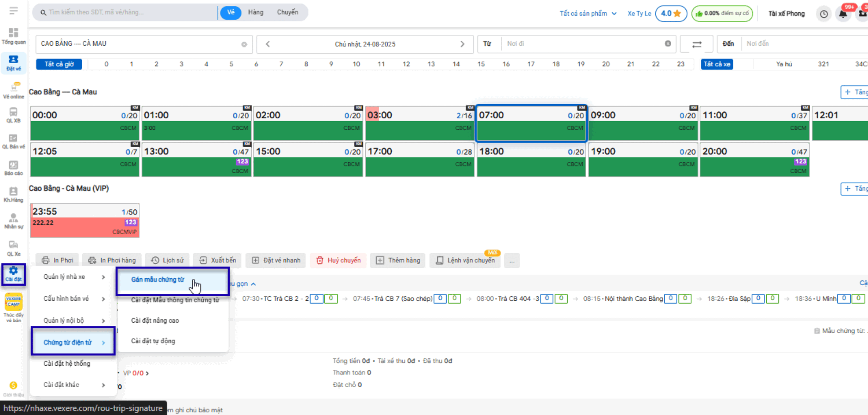Click the Xuất bến button
Screen dimensions: 868x415
tap(217, 261)
